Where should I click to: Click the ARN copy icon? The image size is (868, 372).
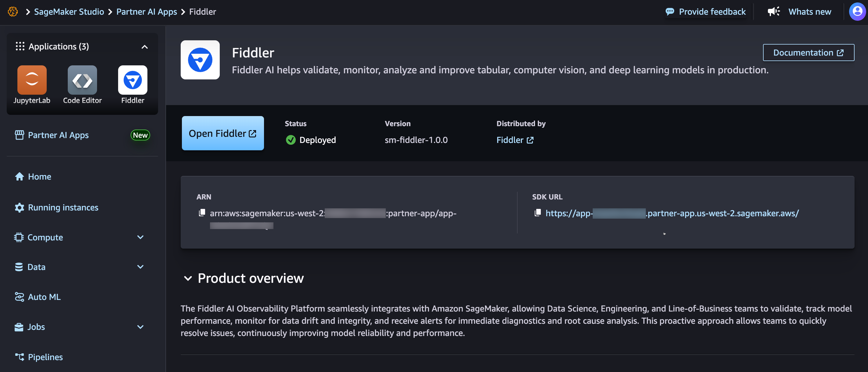[202, 213]
